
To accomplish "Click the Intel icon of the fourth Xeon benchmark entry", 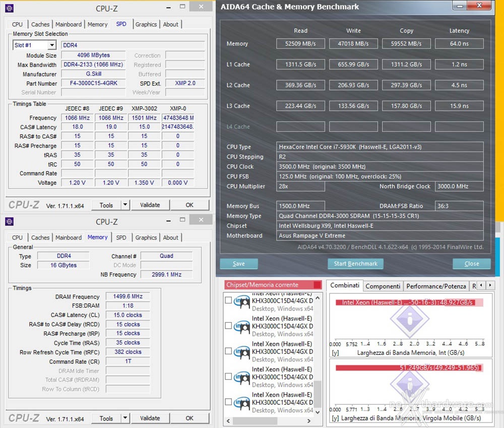I will click(242, 377).
